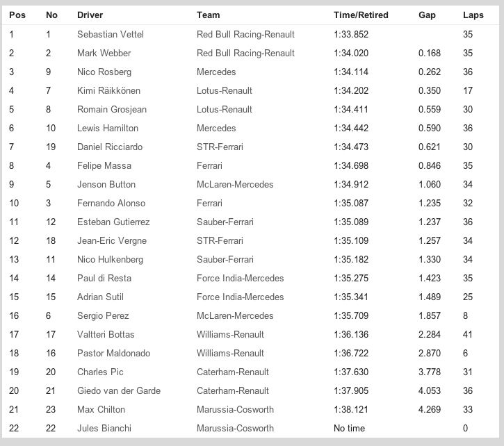Image resolution: width=504 pixels, height=446 pixels.
Task: Click the Pos column header
Action: (x=17, y=15)
